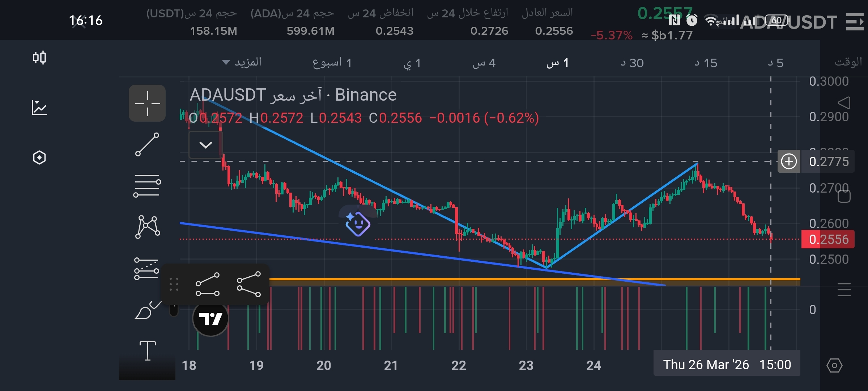Open the hexagon settings icon in the left sidebar

click(39, 157)
